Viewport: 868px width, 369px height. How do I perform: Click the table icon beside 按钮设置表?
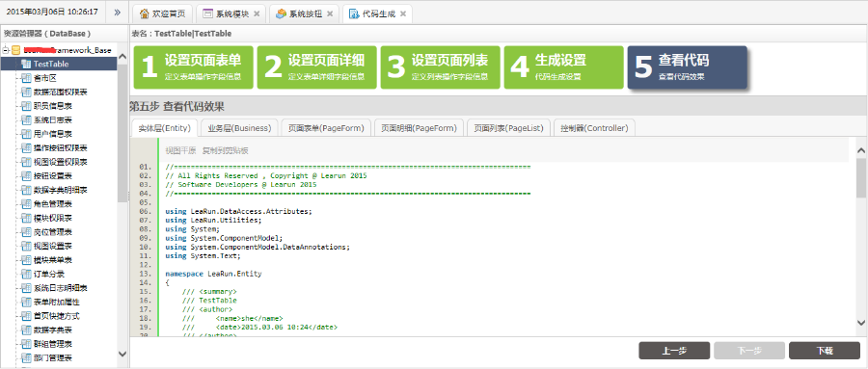tap(25, 176)
